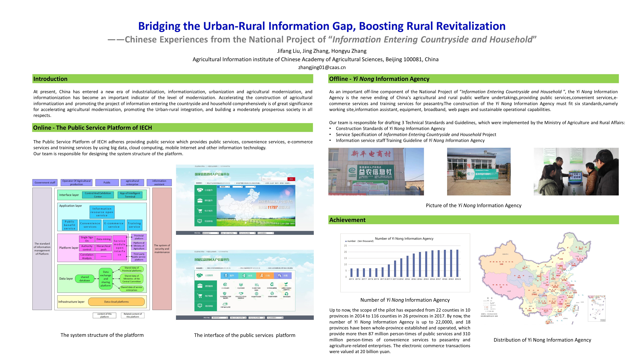Expand 农业部部属媒体 dropdown in icon-grid screenshot
The height and width of the screenshot is (362, 644).
tap(275, 318)
